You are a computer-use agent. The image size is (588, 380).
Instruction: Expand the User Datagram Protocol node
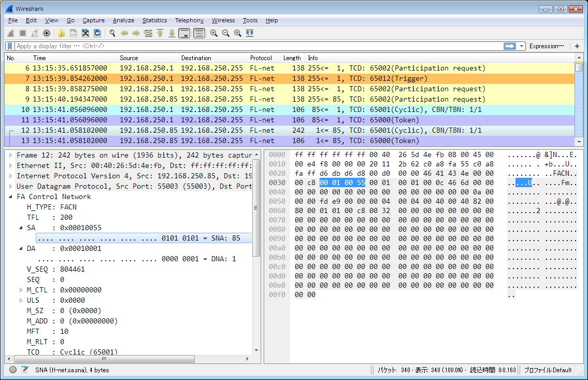10,187
